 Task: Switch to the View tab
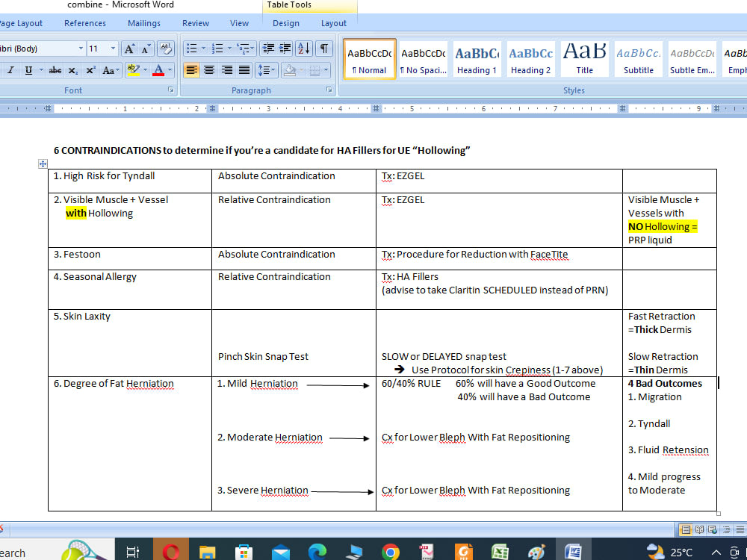point(239,23)
